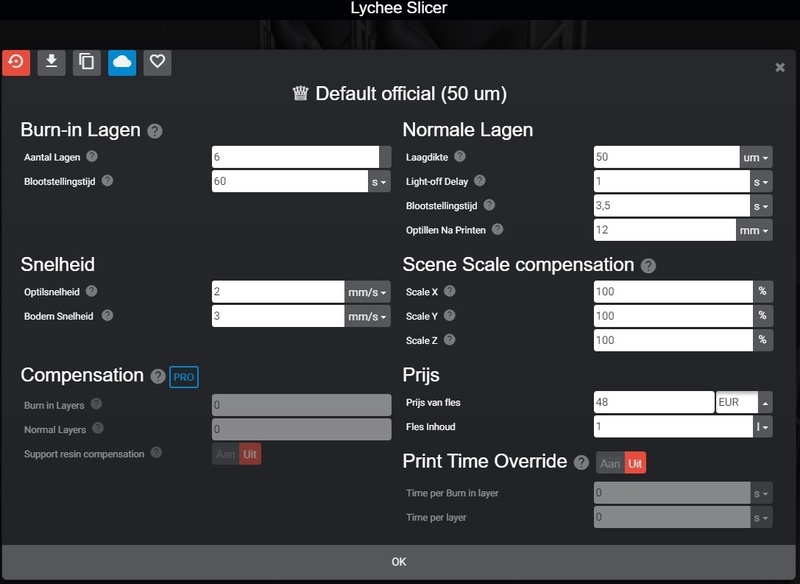Click the Scale X percentage field
This screenshot has width=800, height=584.
click(x=673, y=292)
